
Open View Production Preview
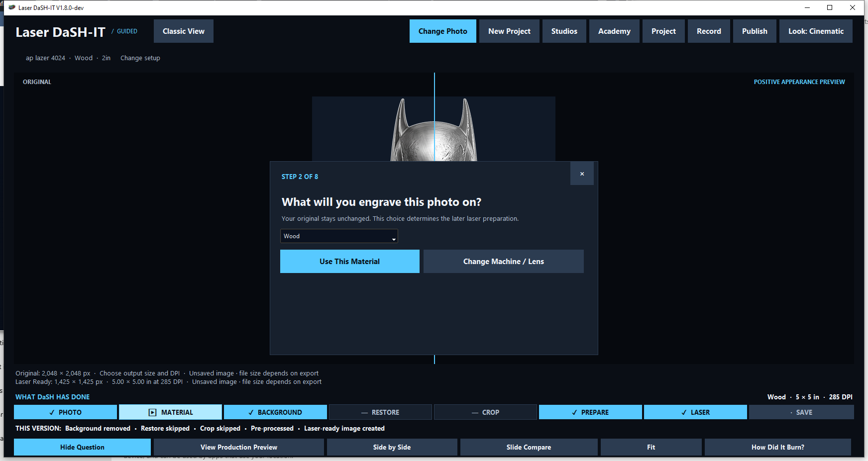[239, 447]
